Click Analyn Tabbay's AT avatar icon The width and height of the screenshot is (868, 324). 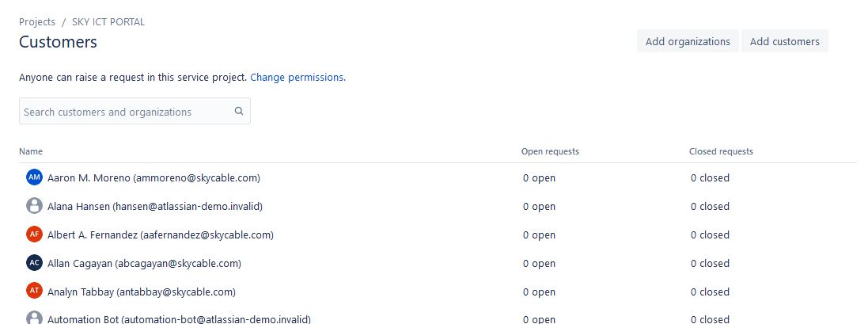coord(34,292)
